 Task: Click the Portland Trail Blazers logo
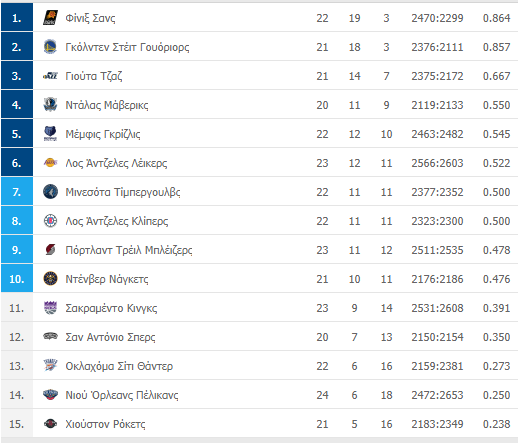pos(50,250)
